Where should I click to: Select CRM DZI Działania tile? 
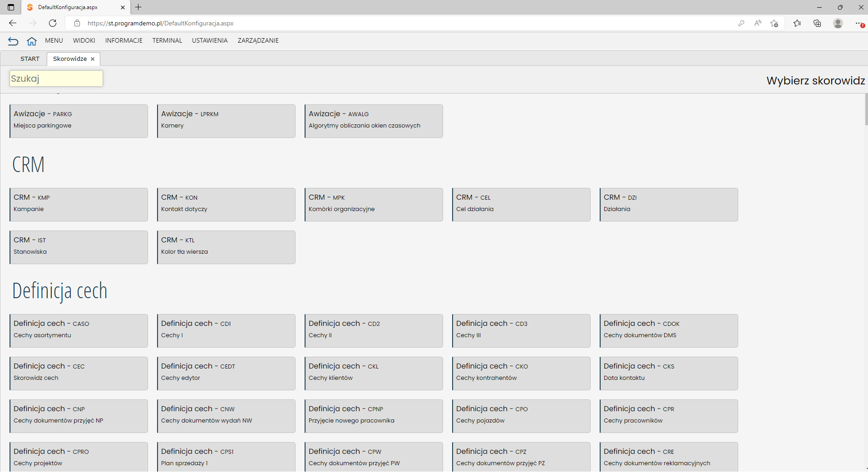(669, 205)
